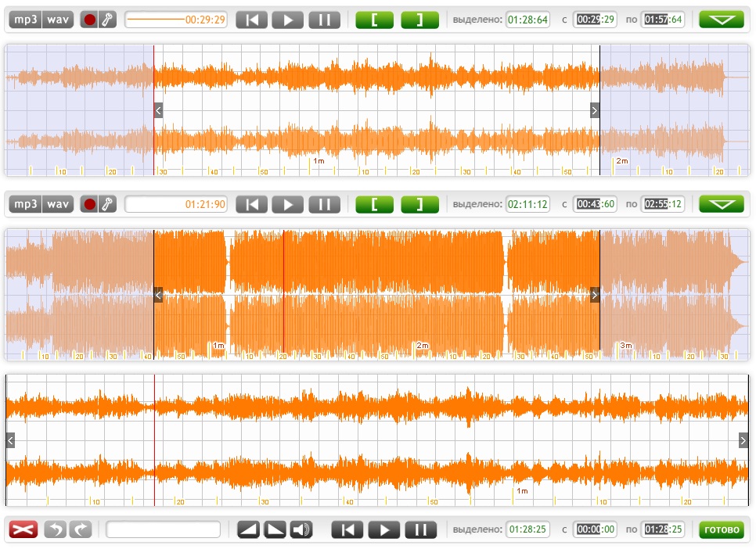
Task: Click the record button in the top toolbar
Action: pos(89,20)
